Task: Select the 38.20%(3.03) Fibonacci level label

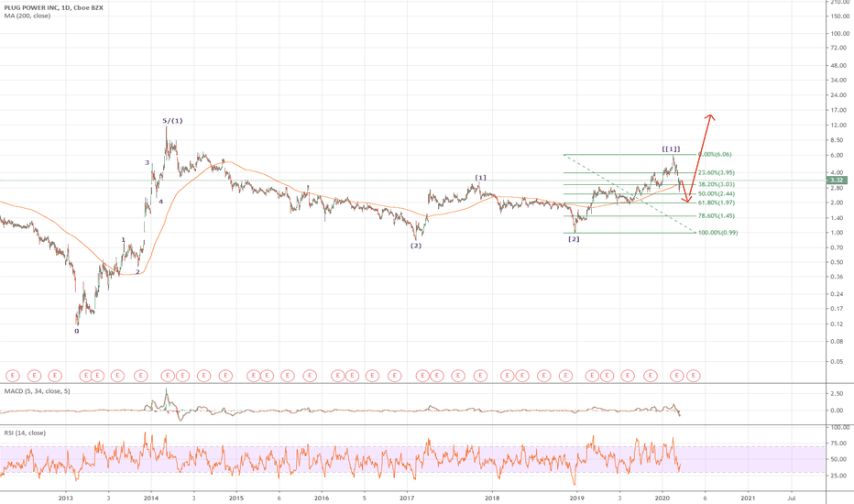Action: click(x=717, y=185)
